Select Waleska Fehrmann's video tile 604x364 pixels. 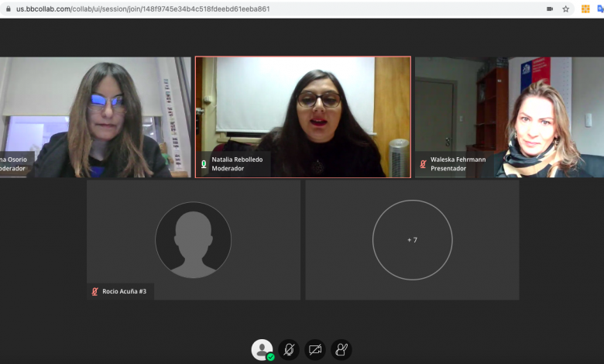click(509, 116)
